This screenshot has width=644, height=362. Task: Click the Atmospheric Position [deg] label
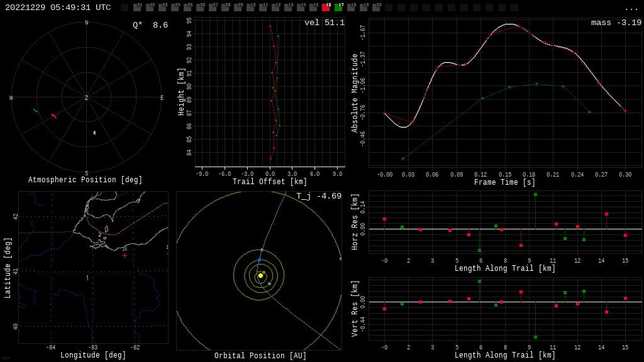point(85,180)
